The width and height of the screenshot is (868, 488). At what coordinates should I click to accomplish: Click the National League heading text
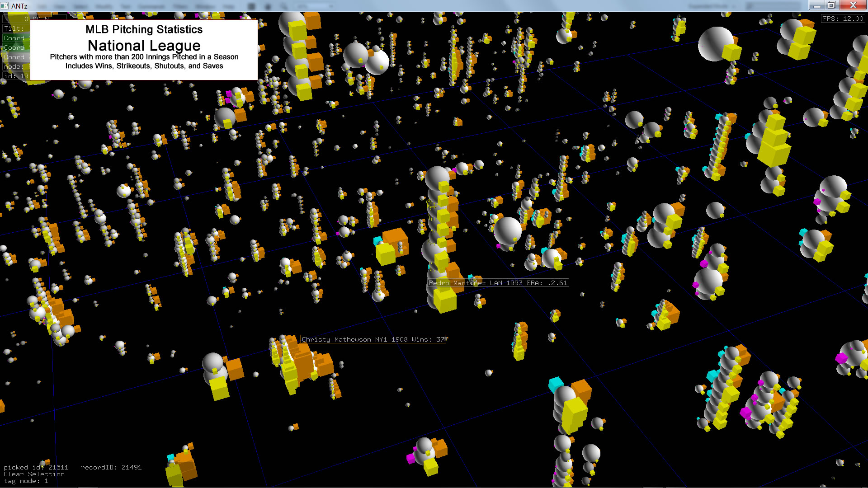pos(144,46)
